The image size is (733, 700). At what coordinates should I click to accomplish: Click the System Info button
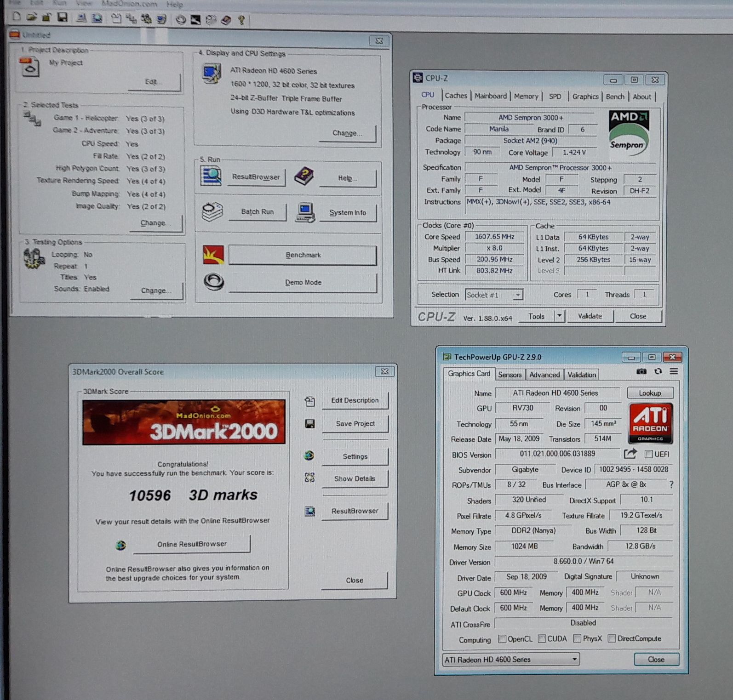tap(348, 213)
